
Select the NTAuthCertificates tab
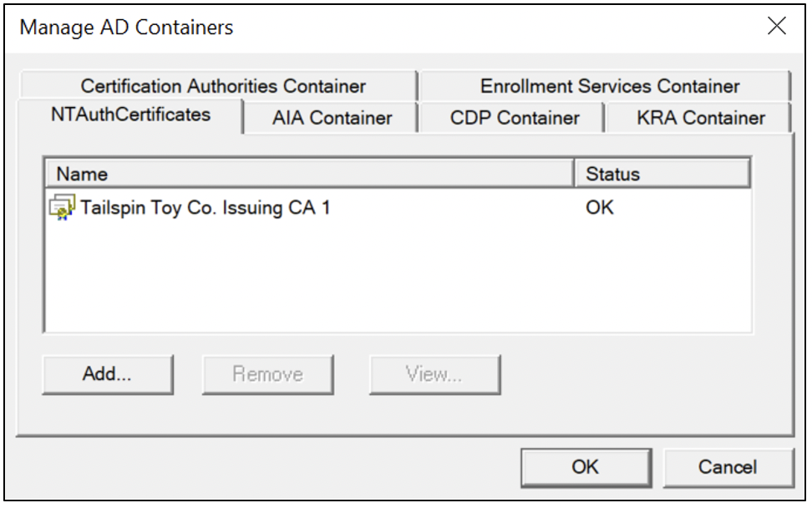pyautogui.click(x=130, y=115)
